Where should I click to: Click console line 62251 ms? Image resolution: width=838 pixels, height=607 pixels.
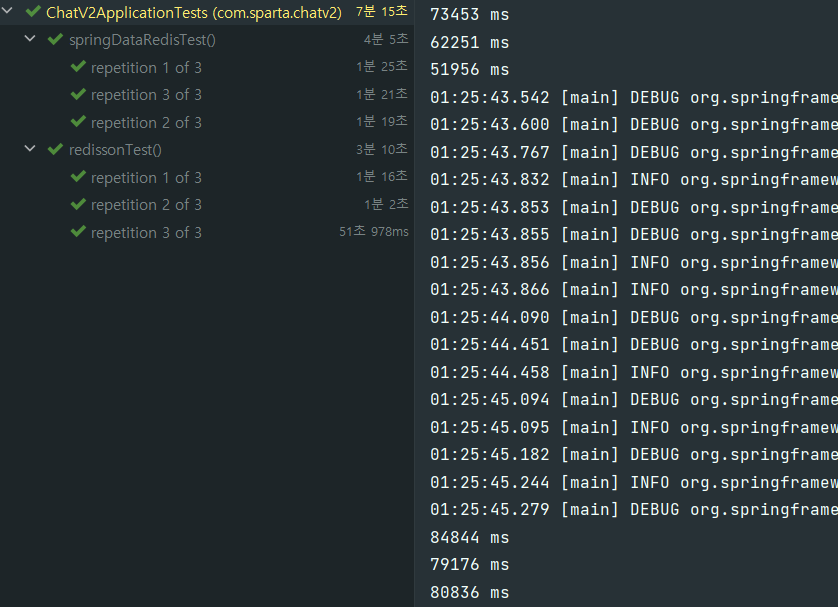point(470,43)
